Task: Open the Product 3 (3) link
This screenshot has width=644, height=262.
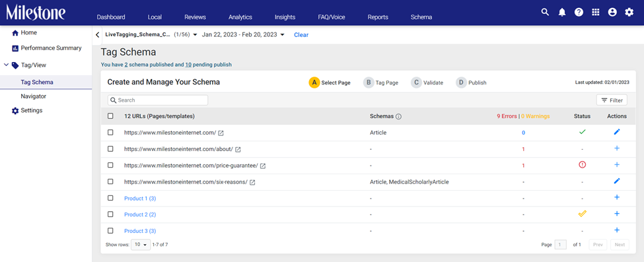Action: point(140,231)
